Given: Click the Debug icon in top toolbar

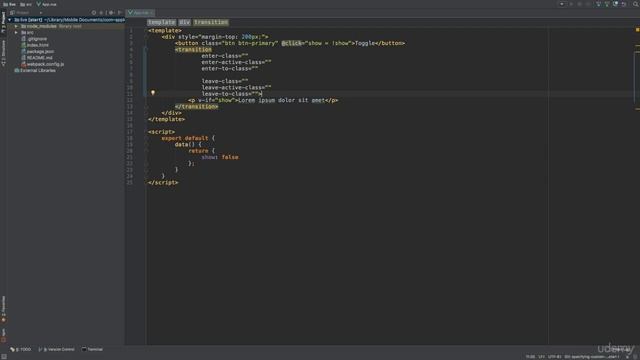Looking at the screenshot, I should [x=580, y=4].
